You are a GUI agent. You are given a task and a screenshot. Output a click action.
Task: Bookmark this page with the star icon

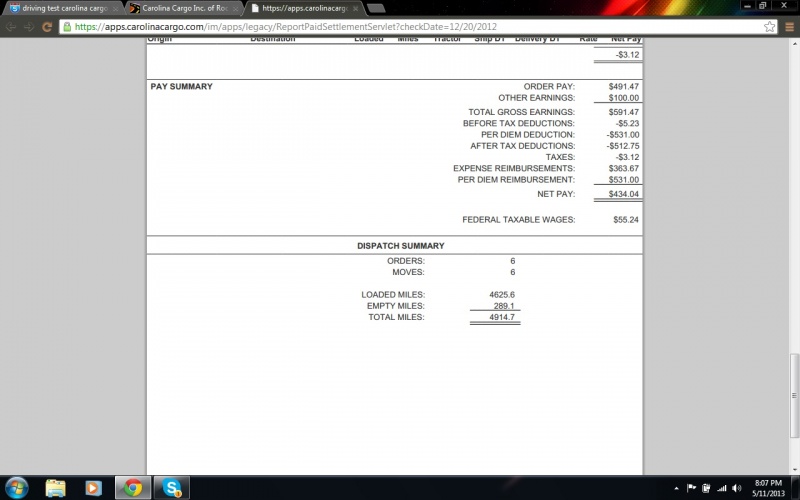click(768, 27)
